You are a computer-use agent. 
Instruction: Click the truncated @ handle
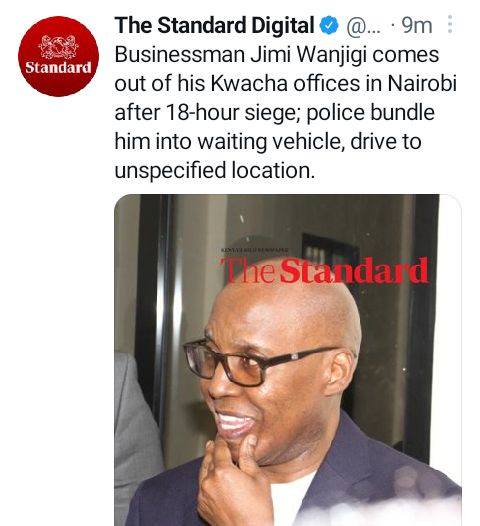(363, 26)
